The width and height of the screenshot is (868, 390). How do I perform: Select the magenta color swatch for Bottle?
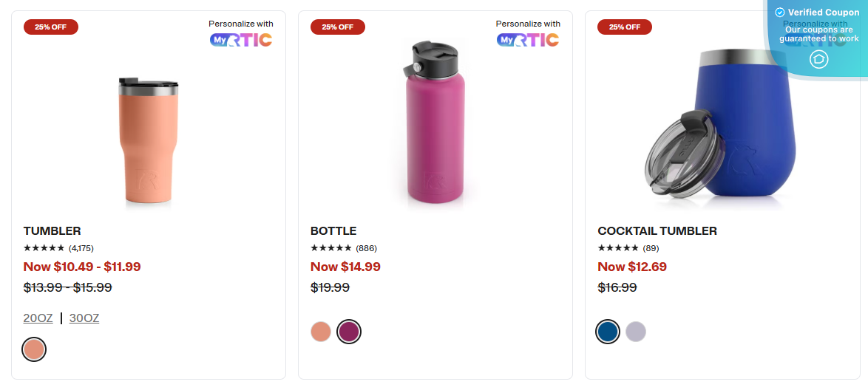(349, 332)
